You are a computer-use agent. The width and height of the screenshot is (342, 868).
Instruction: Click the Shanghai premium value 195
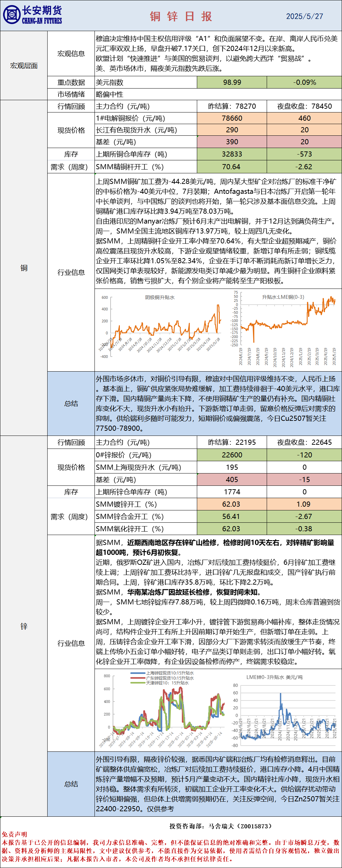(x=232, y=467)
